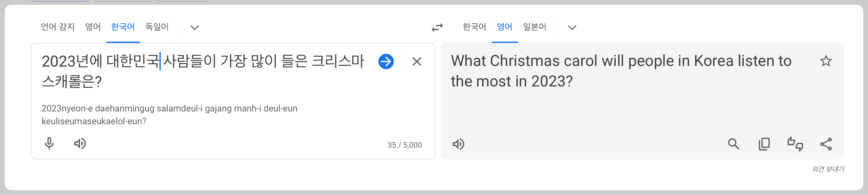Screen dimensions: 868x195
Task: Choose 영어 as source language
Action: (93, 27)
